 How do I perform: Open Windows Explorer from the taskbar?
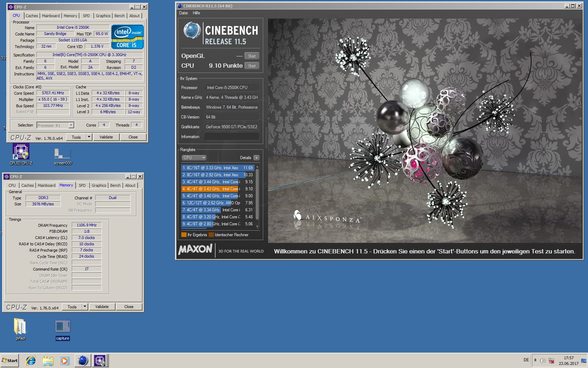(48, 361)
